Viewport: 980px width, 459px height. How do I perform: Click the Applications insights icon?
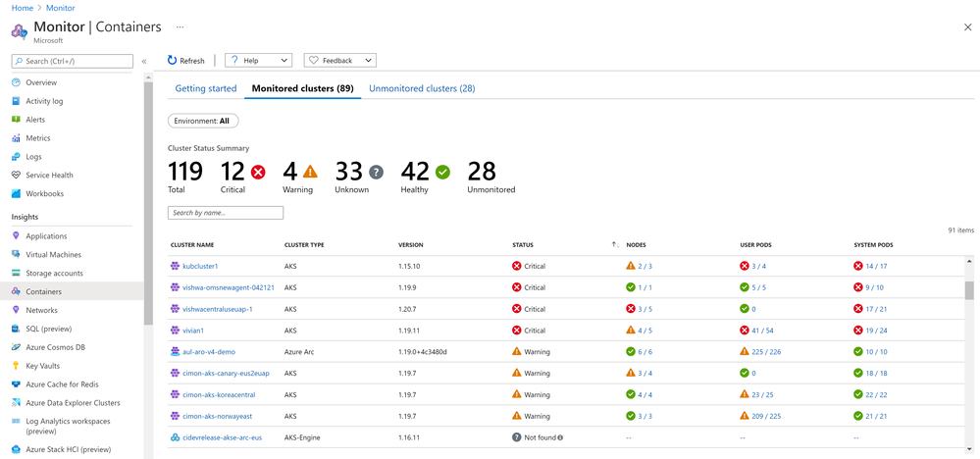(17, 236)
